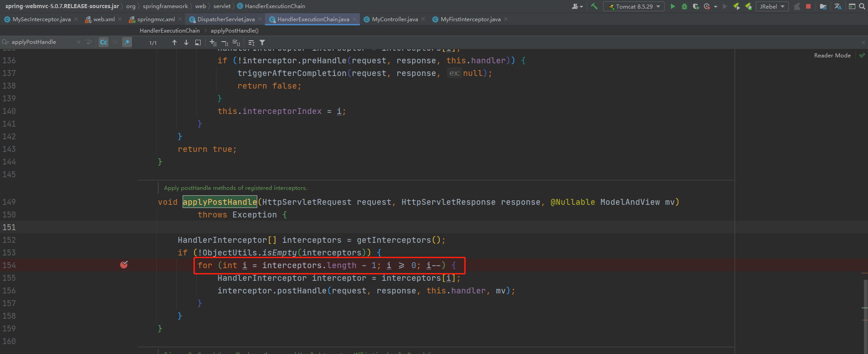This screenshot has height=354, width=868.
Task: Open the run anything window icon
Action: point(852,6)
